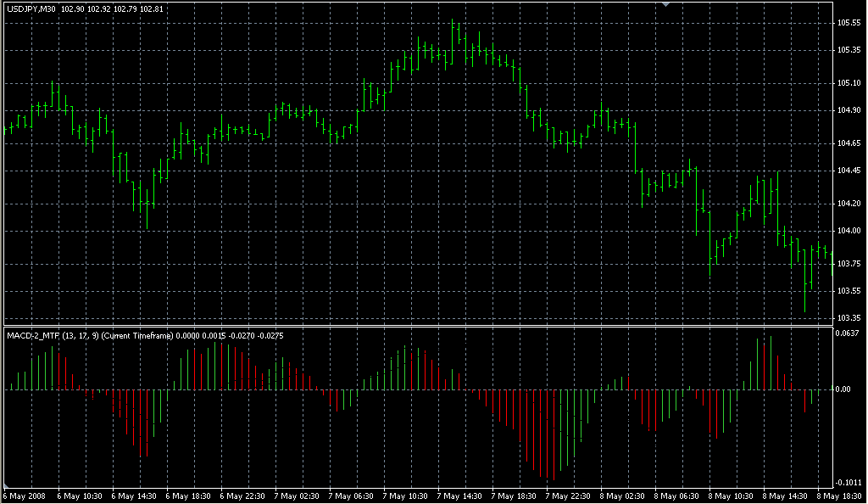Click the -0.1011 MACD scale value
Viewport: 868px width, 504px height.
pyautogui.click(x=849, y=481)
